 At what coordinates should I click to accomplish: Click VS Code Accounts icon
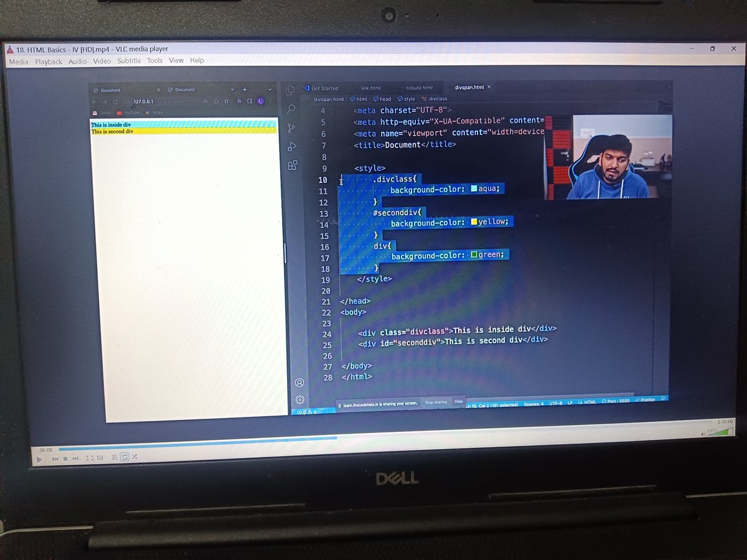299,382
